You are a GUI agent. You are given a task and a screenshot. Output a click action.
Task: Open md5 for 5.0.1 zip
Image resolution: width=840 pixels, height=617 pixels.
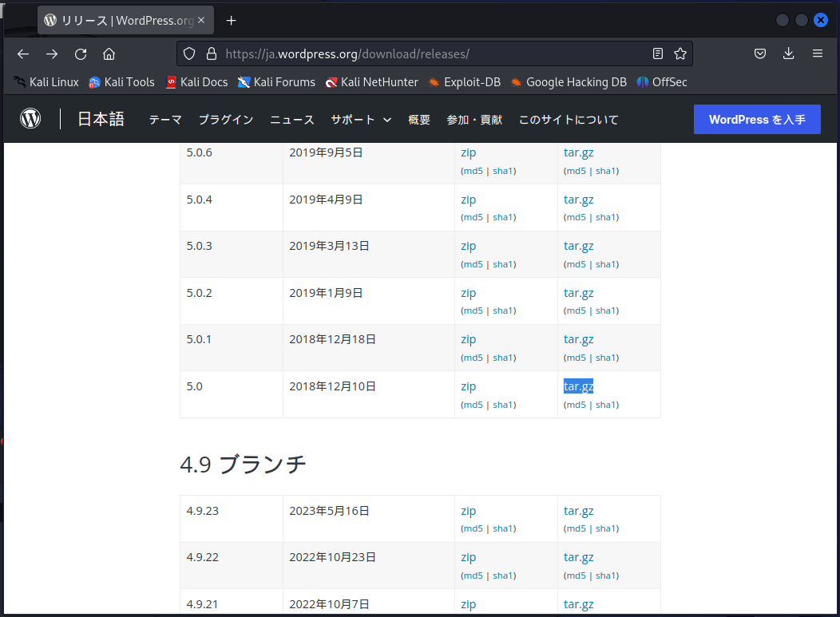tap(473, 358)
